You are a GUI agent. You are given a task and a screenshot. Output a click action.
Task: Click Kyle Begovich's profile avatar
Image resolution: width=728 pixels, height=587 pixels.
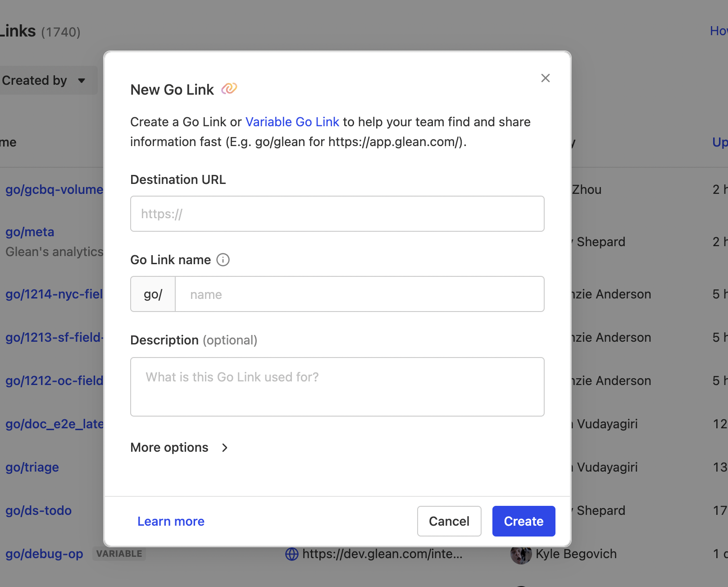tap(521, 554)
